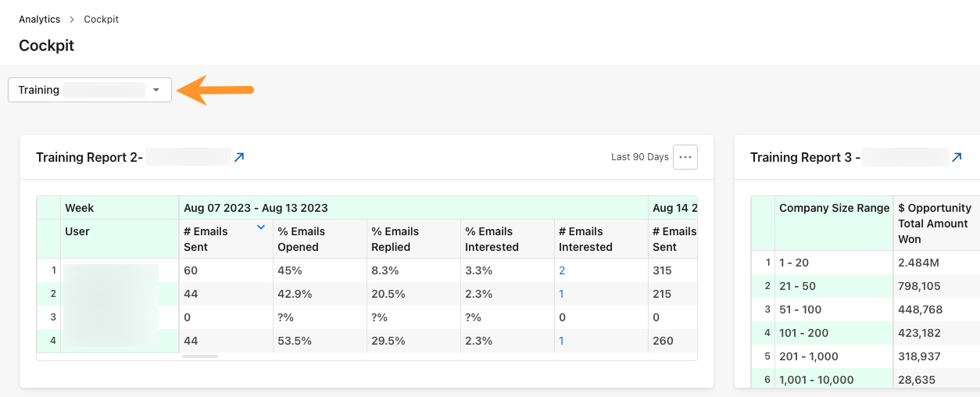Open Training Report 3 external link arrow
980x397 pixels.
(x=957, y=157)
